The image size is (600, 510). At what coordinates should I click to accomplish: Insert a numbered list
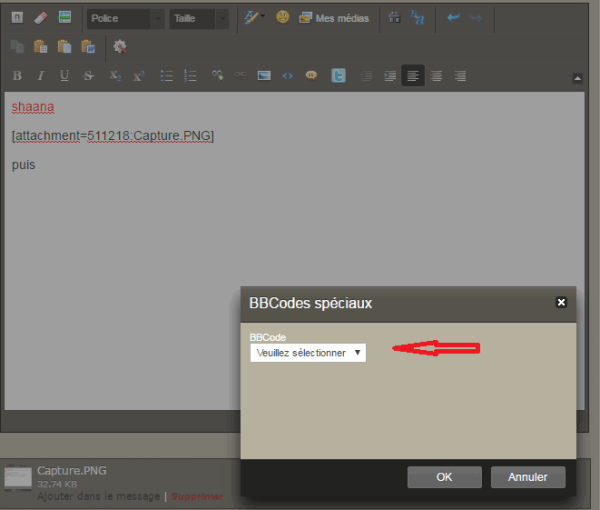click(x=190, y=76)
